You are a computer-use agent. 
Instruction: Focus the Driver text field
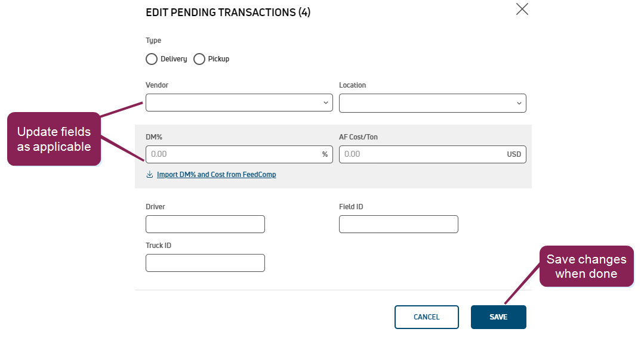point(205,224)
